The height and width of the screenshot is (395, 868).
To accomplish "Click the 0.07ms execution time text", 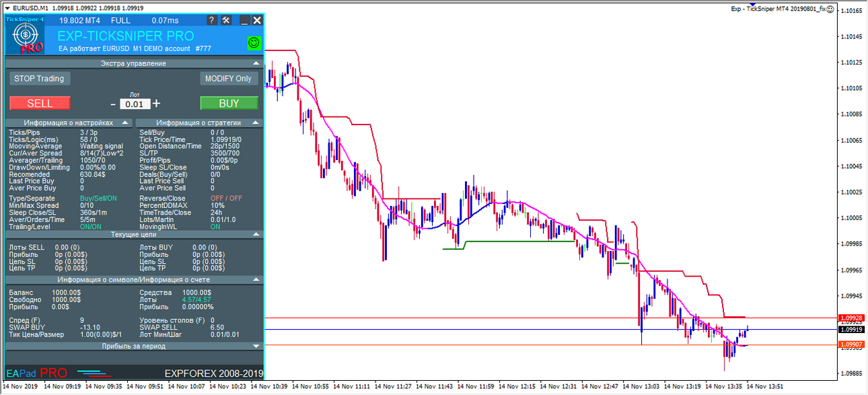I will pyautogui.click(x=165, y=21).
